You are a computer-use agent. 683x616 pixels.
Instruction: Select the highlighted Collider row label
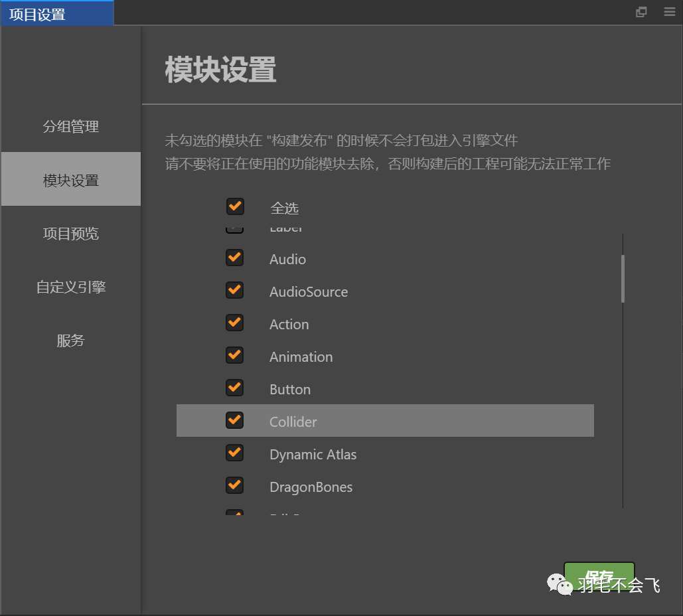(x=293, y=422)
